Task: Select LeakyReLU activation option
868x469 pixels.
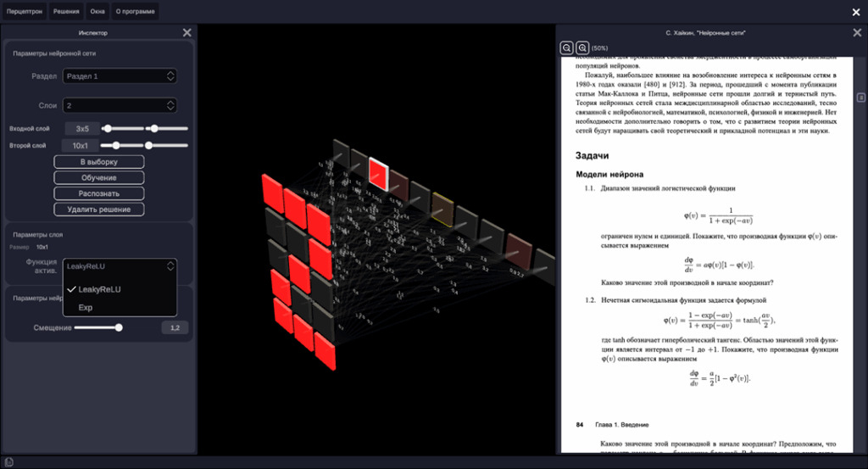Action: point(99,289)
